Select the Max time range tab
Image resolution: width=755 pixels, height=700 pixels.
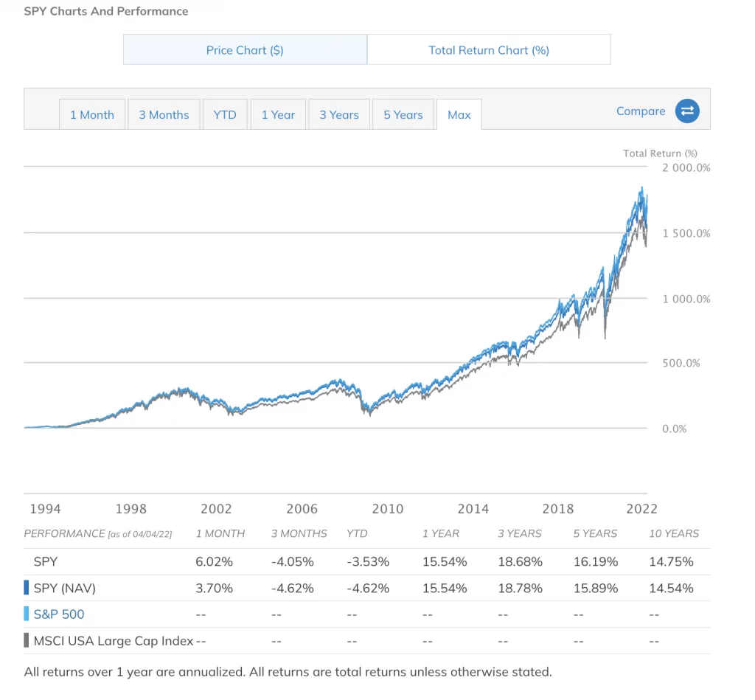point(459,115)
